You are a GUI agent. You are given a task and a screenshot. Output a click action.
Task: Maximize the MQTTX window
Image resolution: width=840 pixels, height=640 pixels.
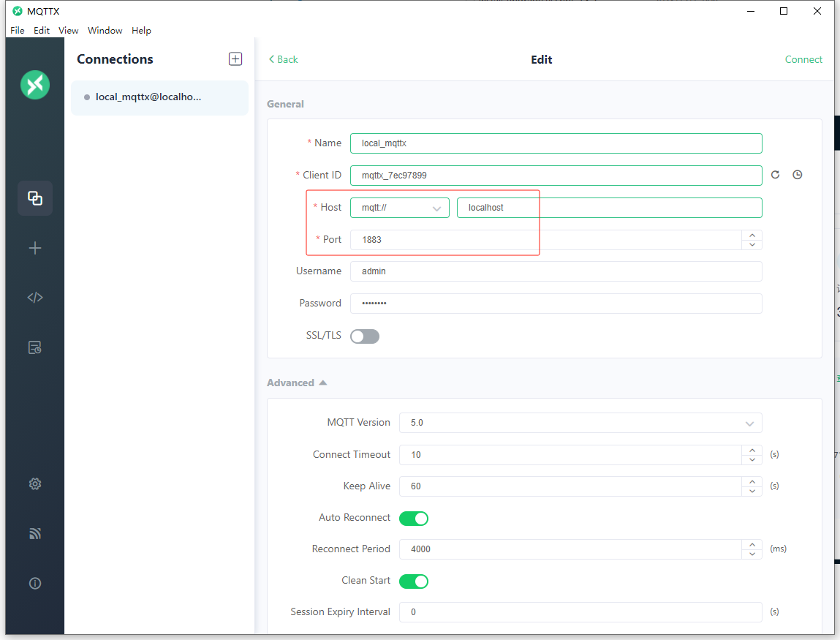784,11
